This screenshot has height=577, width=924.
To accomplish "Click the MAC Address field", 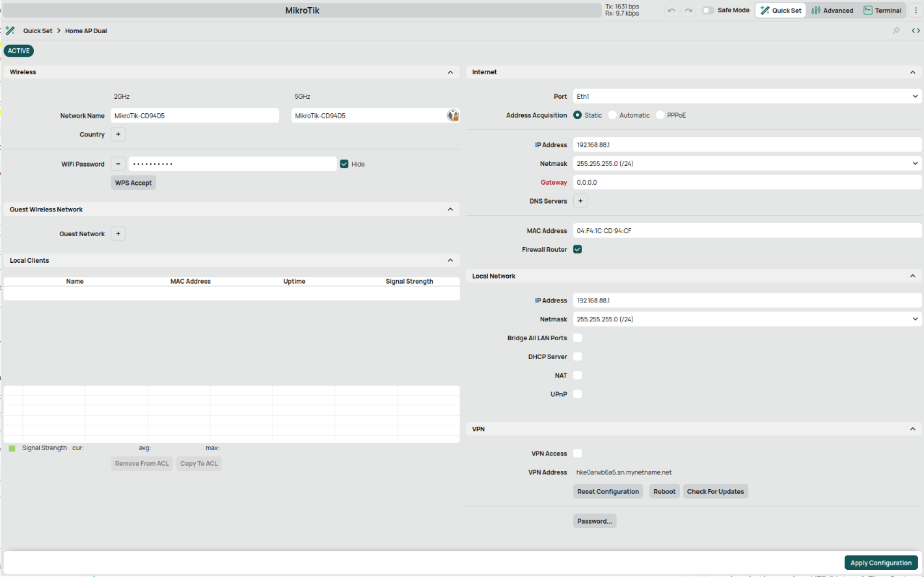I will [x=747, y=231].
